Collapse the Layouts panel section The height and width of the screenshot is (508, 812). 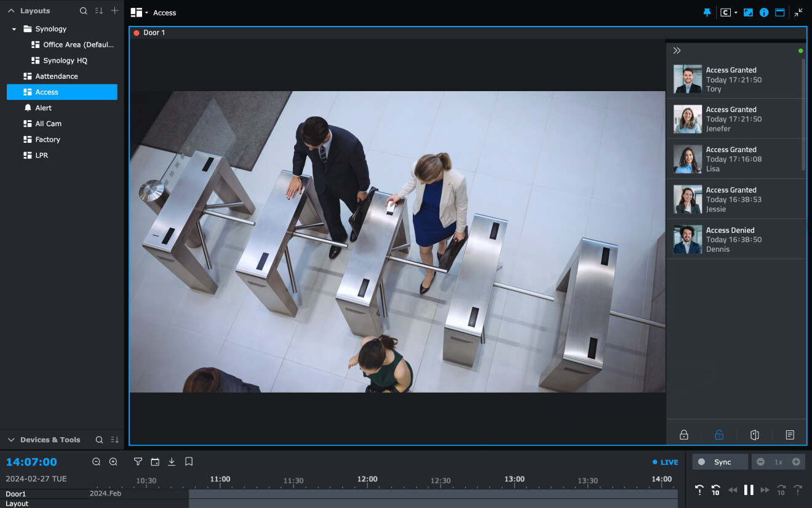pyautogui.click(x=11, y=11)
